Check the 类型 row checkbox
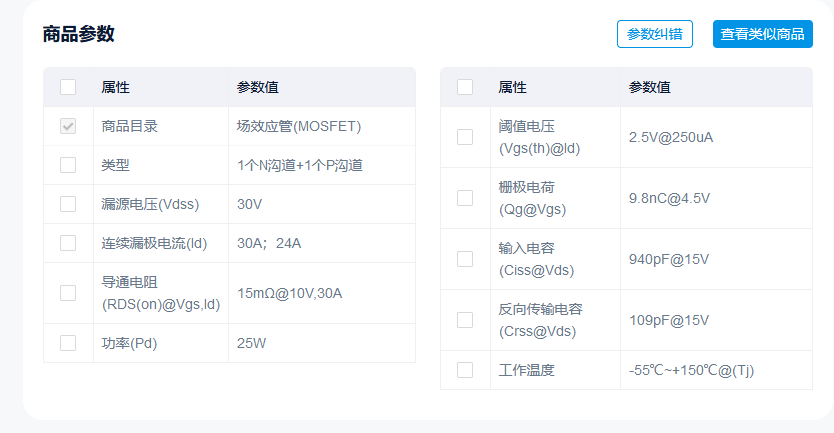The width and height of the screenshot is (834, 433). [68, 165]
